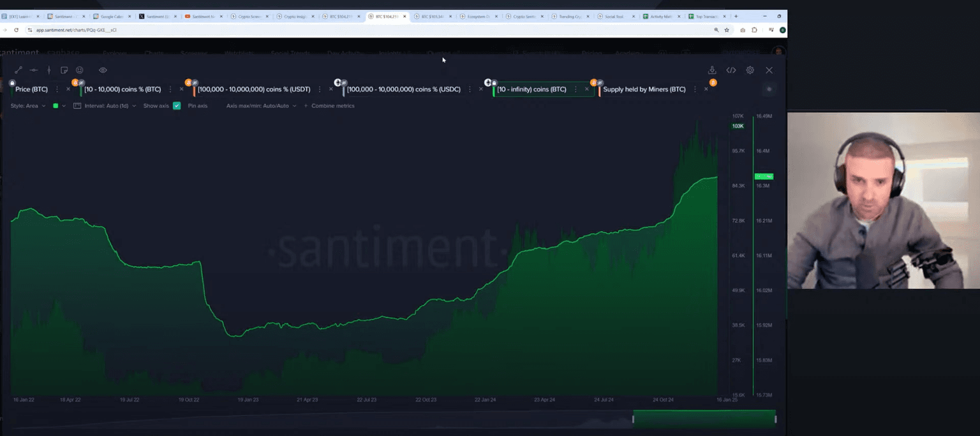
Task: Open the green color swatch picker
Action: (56, 106)
